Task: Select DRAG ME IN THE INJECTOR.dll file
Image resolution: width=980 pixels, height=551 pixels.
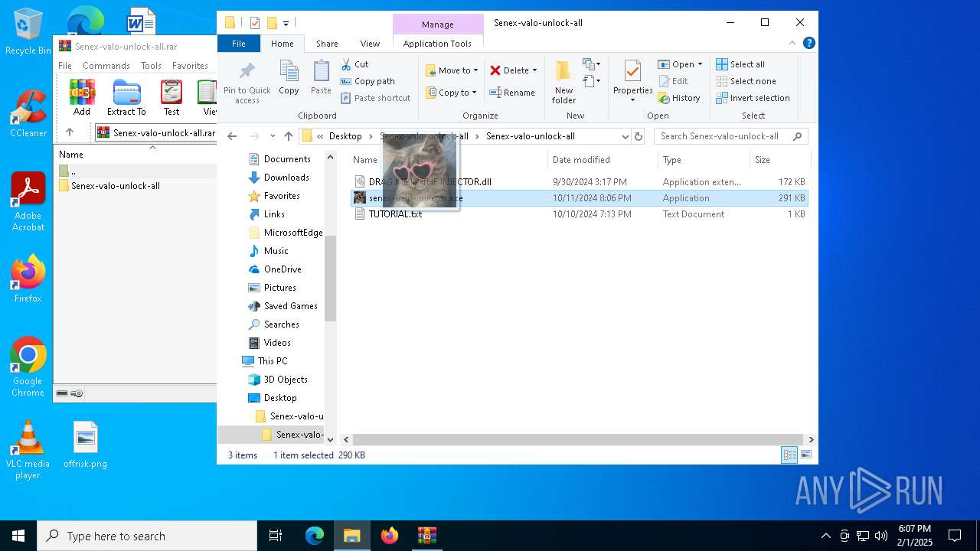Action: [x=430, y=182]
